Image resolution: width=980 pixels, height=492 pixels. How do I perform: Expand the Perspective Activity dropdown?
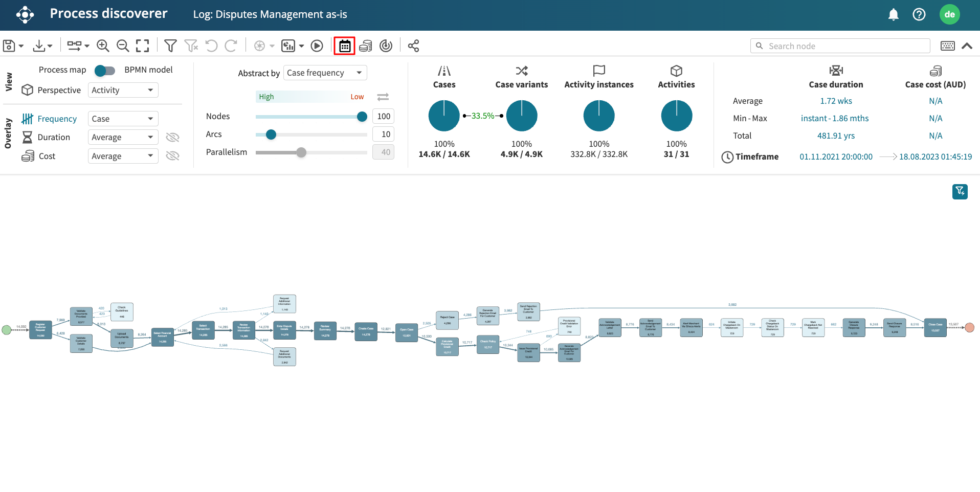[x=123, y=91]
